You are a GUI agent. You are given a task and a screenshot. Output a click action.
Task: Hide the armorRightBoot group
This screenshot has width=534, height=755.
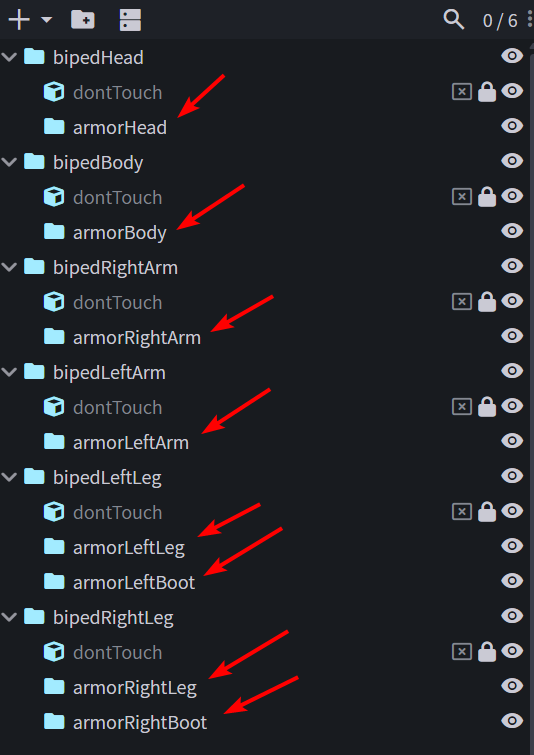pos(512,721)
